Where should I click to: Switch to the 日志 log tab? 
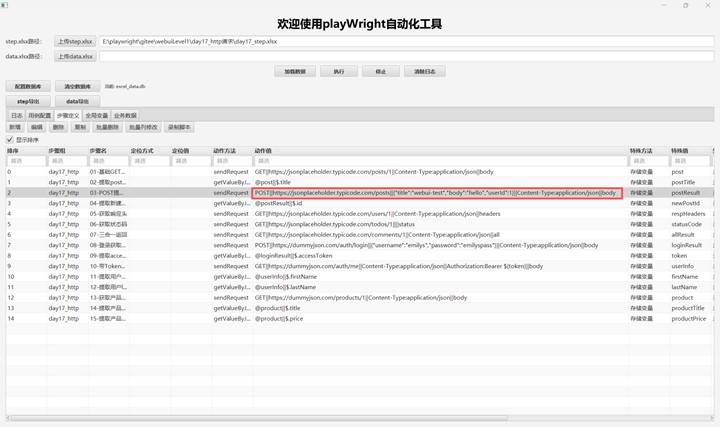pos(17,115)
